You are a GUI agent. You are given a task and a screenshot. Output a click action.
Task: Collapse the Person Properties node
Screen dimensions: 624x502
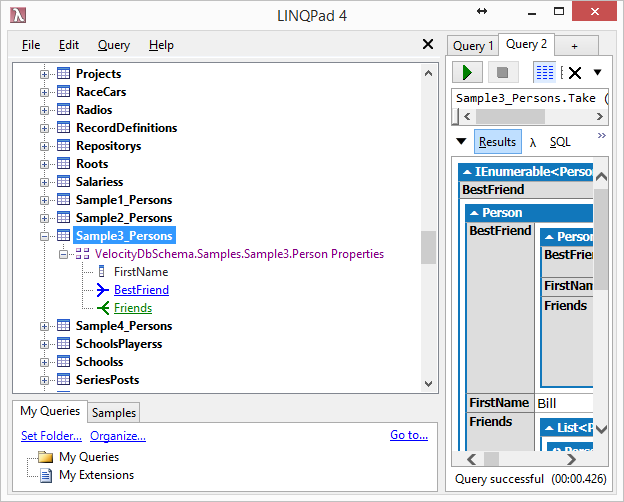coord(63,254)
